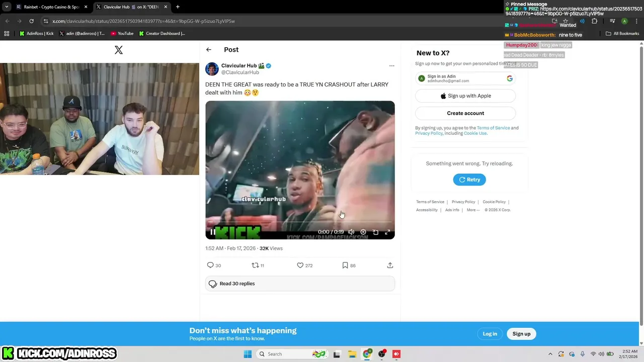Open Terms of Service link in signup text
The image size is (644, 362).
coord(494,128)
